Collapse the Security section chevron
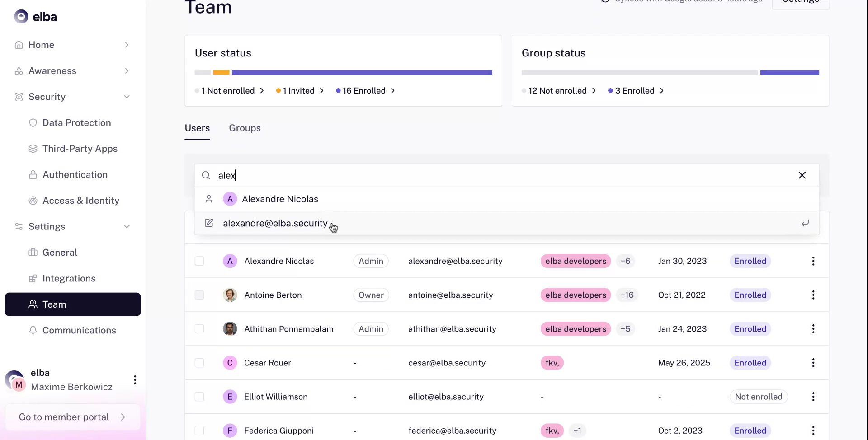The height and width of the screenshot is (440, 868). pyautogui.click(x=127, y=97)
